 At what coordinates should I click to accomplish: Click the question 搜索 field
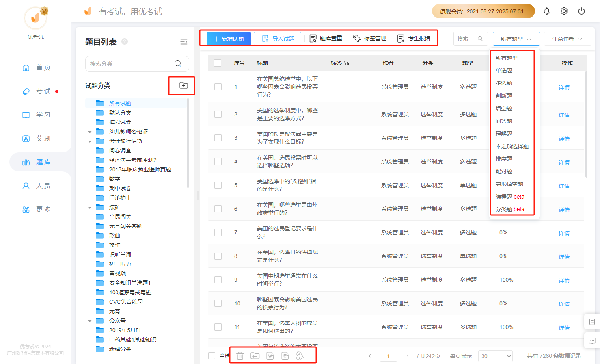(470, 39)
